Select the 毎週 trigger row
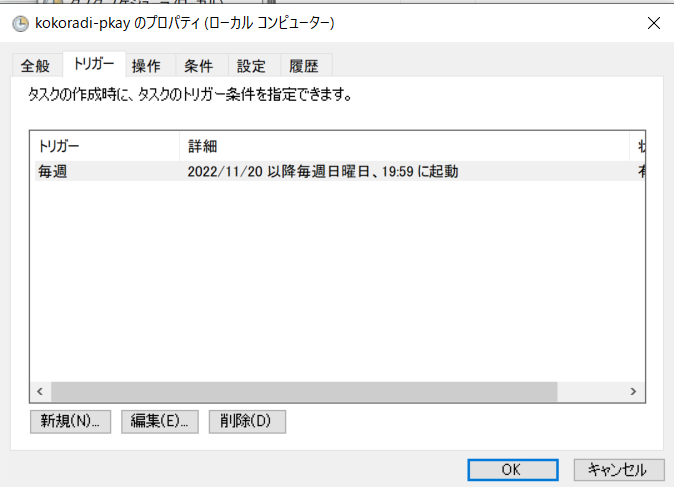 pyautogui.click(x=340, y=172)
